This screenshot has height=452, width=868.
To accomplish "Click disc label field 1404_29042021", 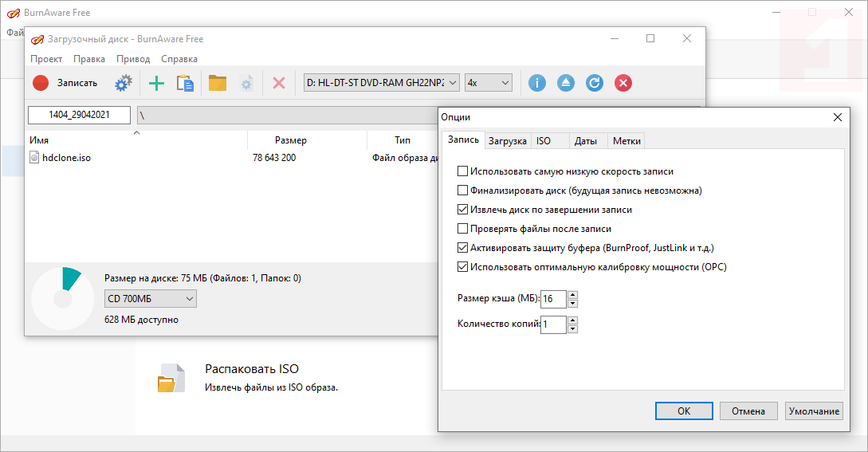I will [x=79, y=115].
